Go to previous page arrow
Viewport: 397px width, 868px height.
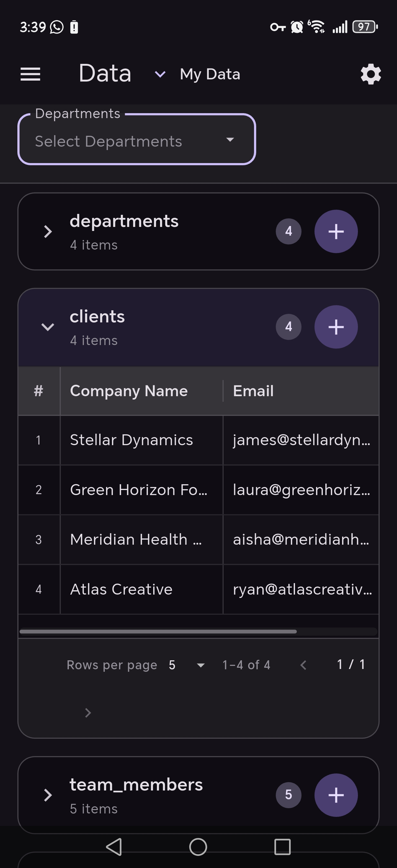(x=303, y=665)
